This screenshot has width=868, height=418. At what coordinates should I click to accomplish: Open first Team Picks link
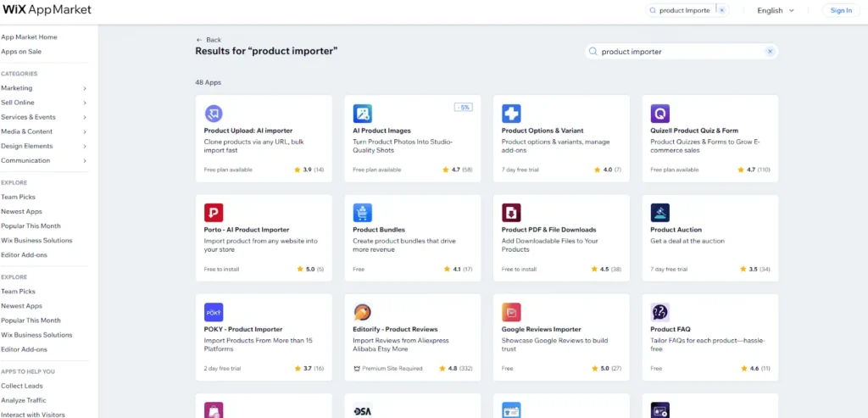pyautogui.click(x=19, y=197)
